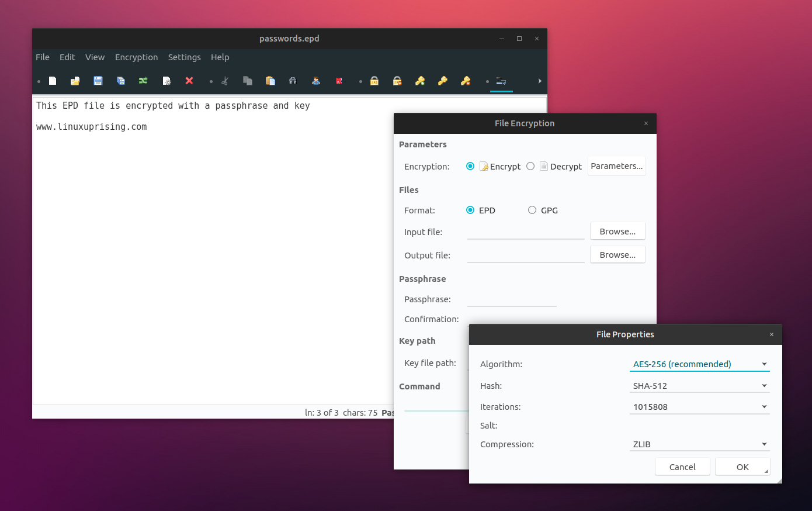Click Browse... next to Input file

point(617,232)
